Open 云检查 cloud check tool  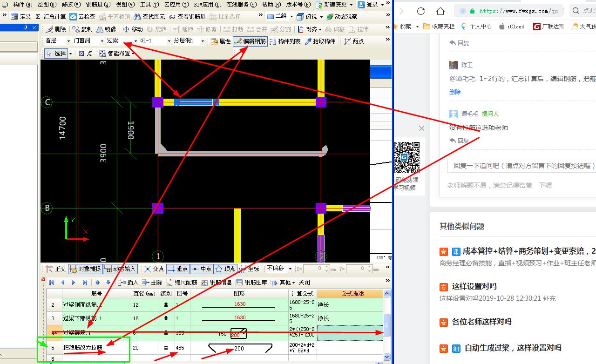point(82,17)
